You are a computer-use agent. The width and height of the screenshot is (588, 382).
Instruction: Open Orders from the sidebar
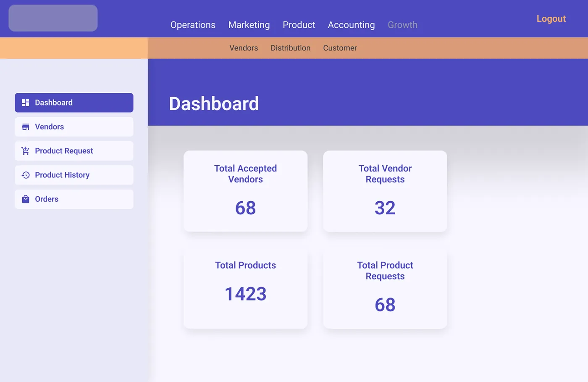[x=74, y=199]
